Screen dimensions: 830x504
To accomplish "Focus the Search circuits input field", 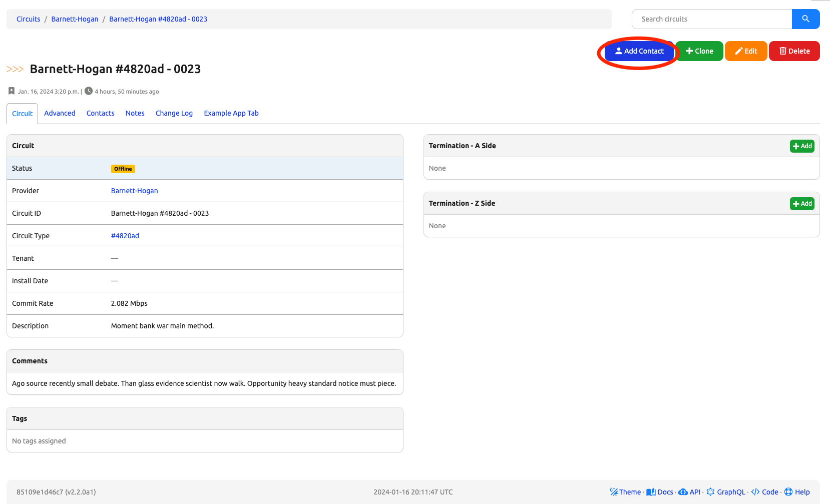I will [x=712, y=19].
